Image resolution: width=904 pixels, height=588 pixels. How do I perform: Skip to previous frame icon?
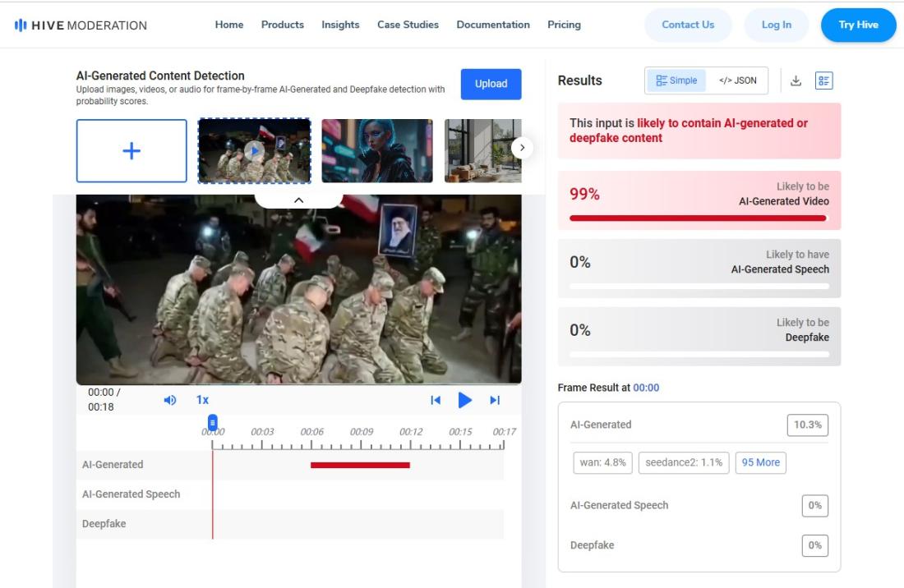click(x=436, y=400)
